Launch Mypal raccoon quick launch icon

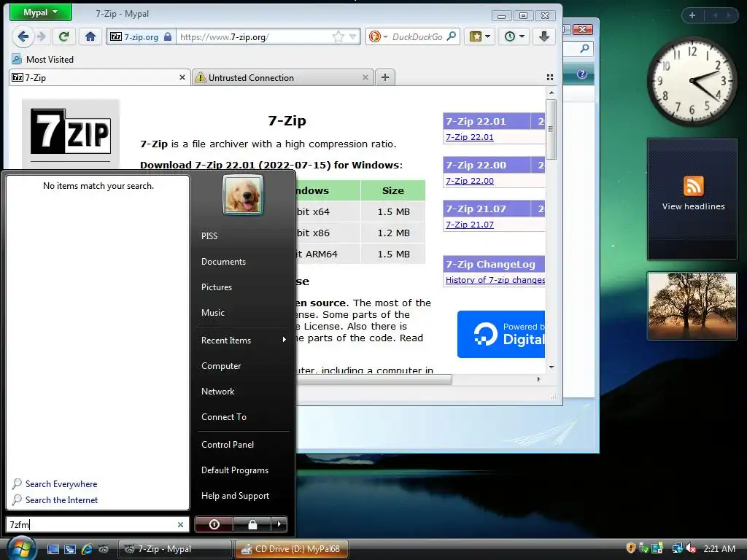pyautogui.click(x=104, y=549)
